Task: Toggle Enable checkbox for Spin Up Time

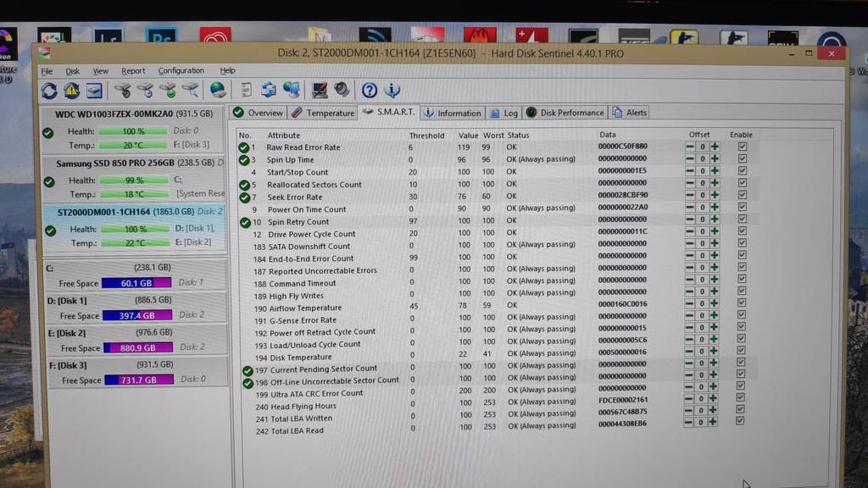Action: pyautogui.click(x=743, y=158)
